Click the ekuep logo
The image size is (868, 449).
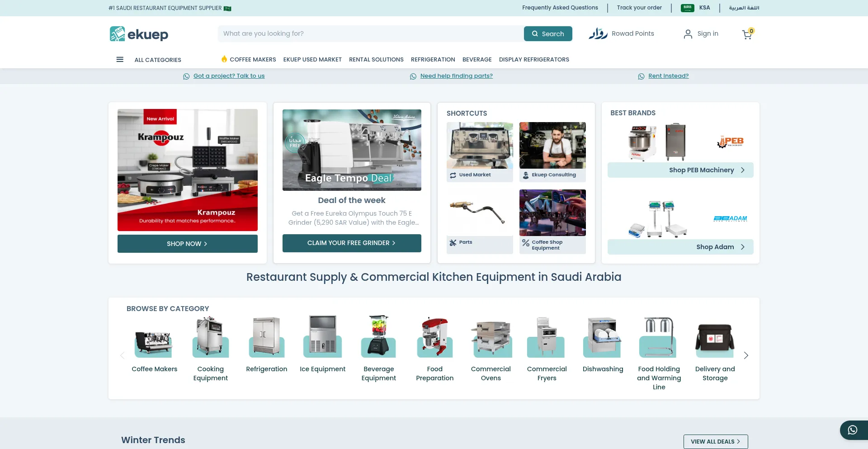click(x=138, y=33)
